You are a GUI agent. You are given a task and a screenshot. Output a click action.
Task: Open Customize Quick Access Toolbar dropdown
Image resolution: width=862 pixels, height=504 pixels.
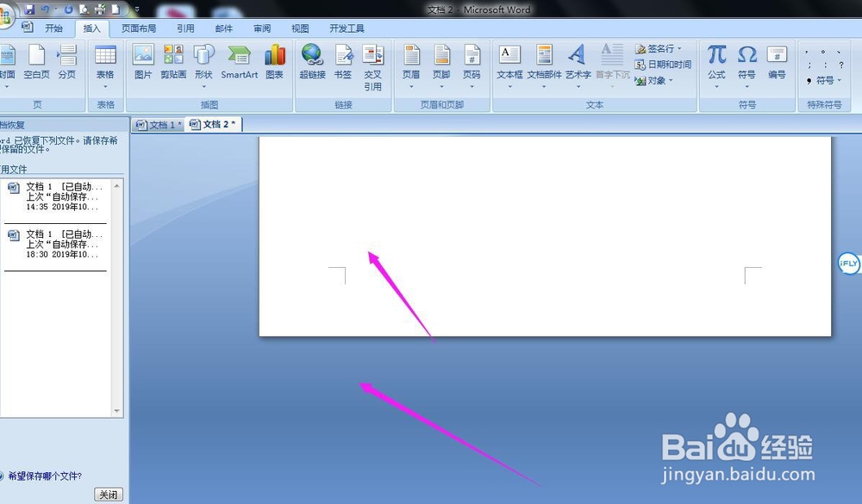[x=137, y=9]
